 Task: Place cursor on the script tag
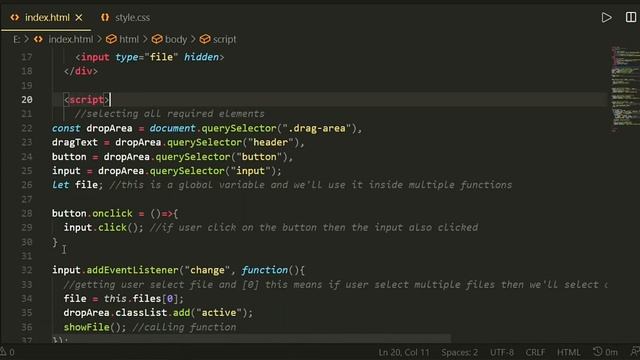86,100
